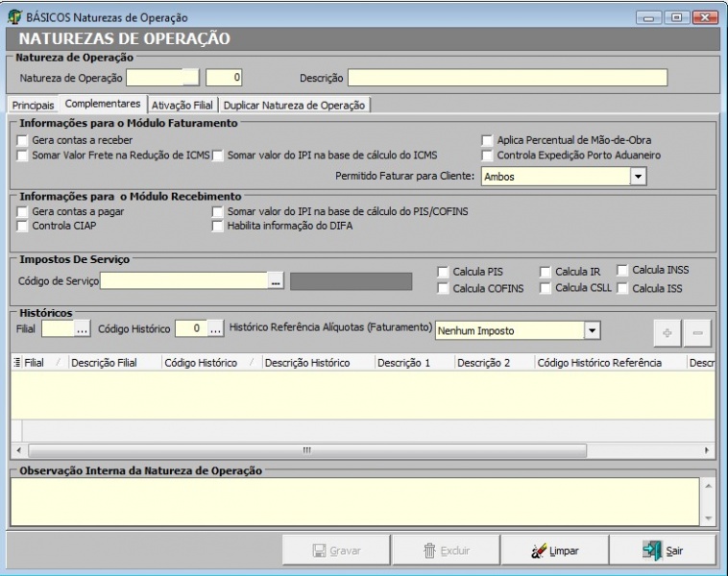Expand the Permitido Faturar para Cliente dropdown
728x576 pixels.
tap(638, 177)
